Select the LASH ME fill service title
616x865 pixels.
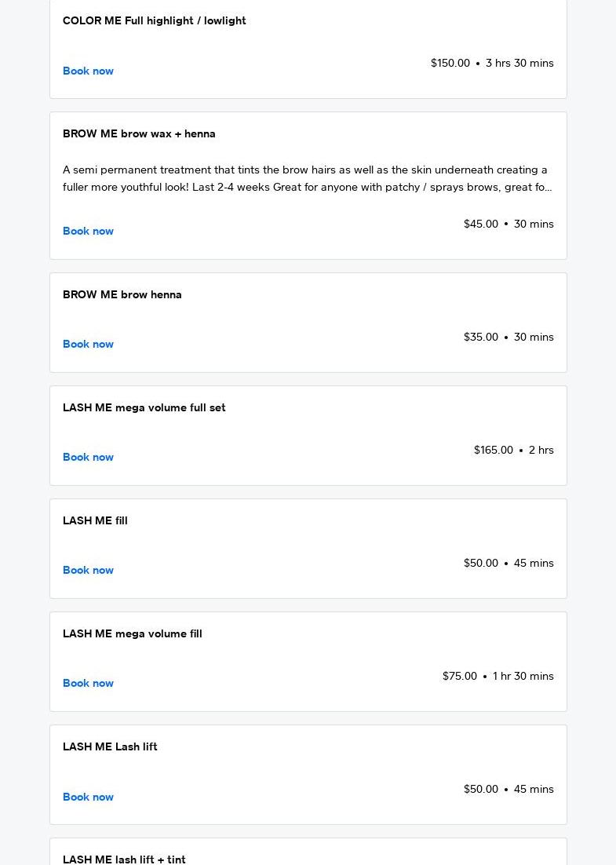point(95,520)
